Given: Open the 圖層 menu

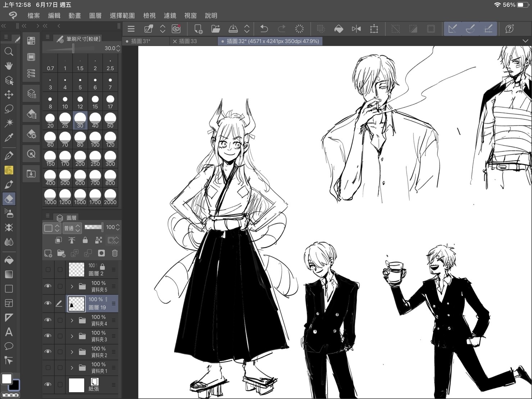Looking at the screenshot, I should tap(95, 15).
